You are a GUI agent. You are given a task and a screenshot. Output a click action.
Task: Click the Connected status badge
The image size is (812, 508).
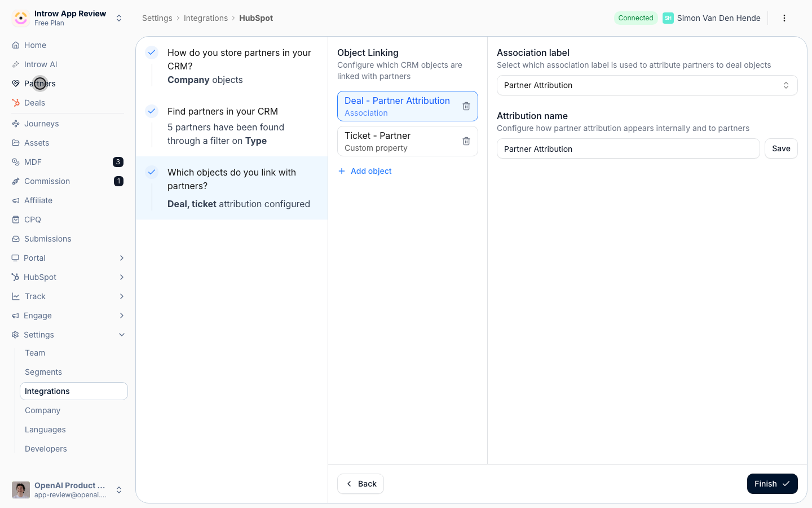636,18
